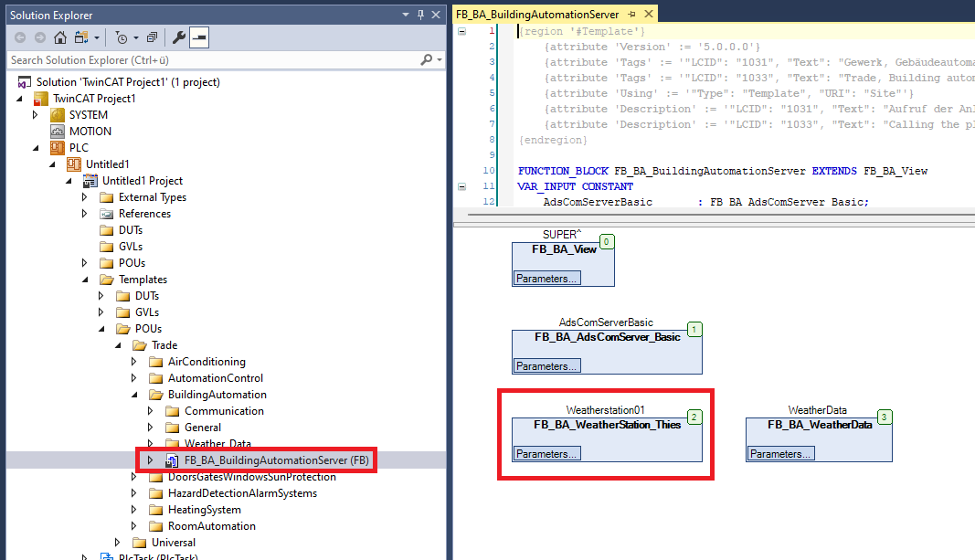Select the HeatingSystem folder in the tree
Viewport: 975px width, 560px height.
pos(204,510)
